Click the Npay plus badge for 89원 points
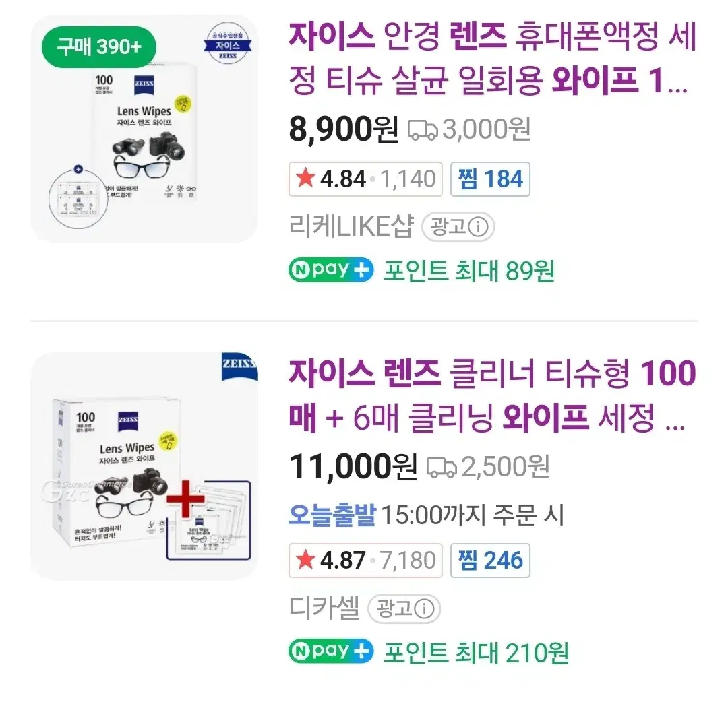728x702 pixels. pos(331,270)
